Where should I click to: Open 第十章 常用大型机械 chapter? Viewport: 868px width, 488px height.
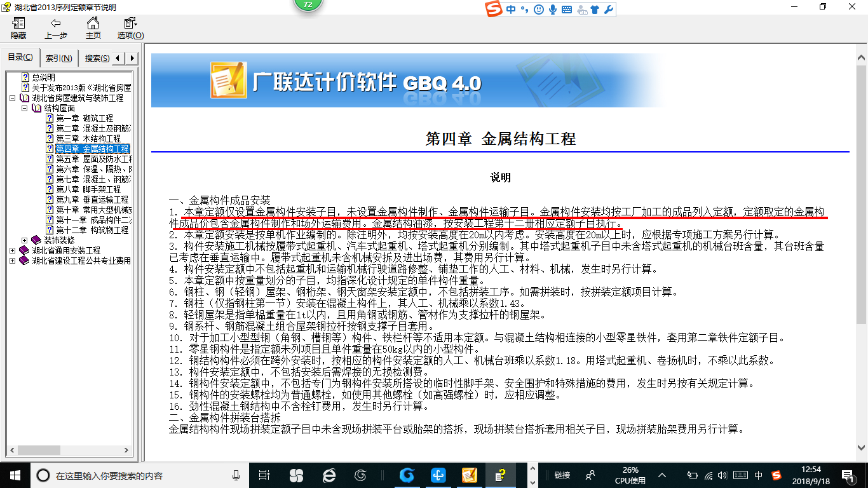coord(93,210)
